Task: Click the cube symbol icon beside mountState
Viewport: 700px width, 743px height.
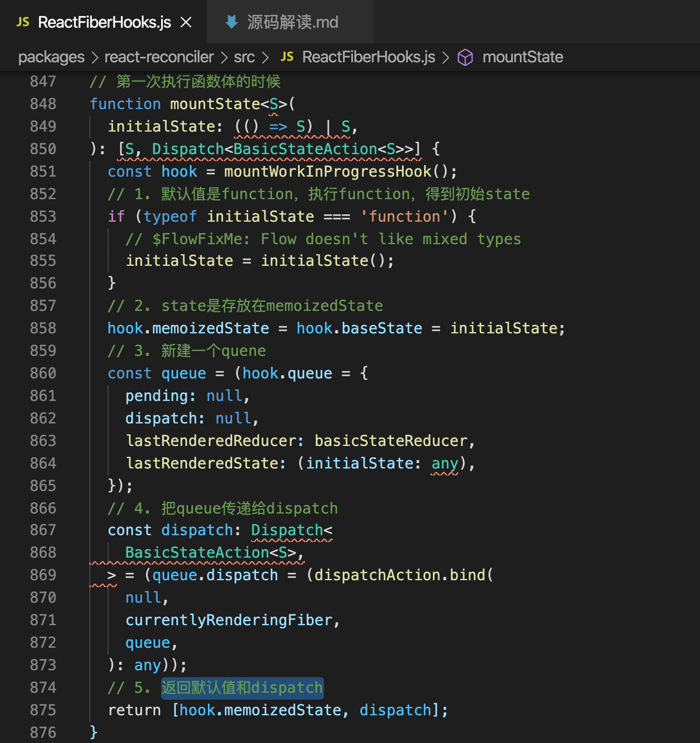Action: pos(465,57)
